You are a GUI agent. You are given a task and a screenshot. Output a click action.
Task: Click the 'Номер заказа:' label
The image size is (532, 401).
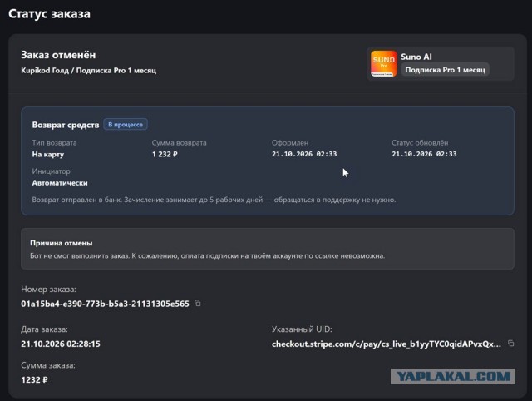click(x=48, y=290)
